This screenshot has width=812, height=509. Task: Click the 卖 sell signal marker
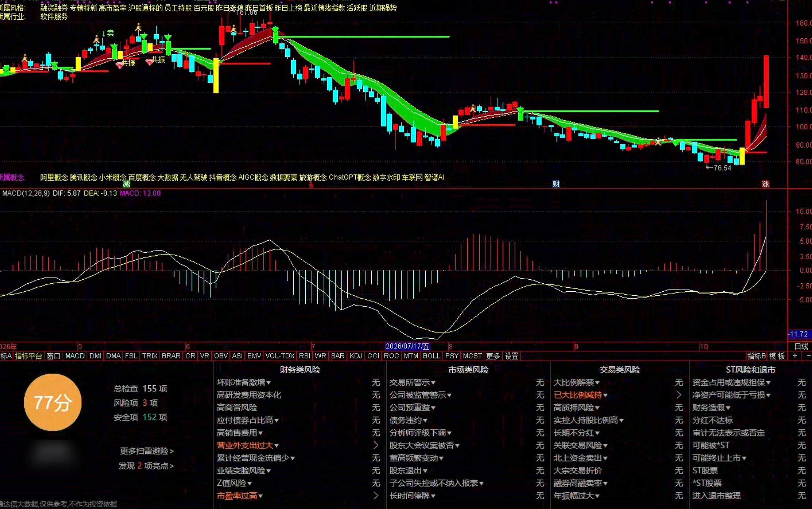(108, 33)
